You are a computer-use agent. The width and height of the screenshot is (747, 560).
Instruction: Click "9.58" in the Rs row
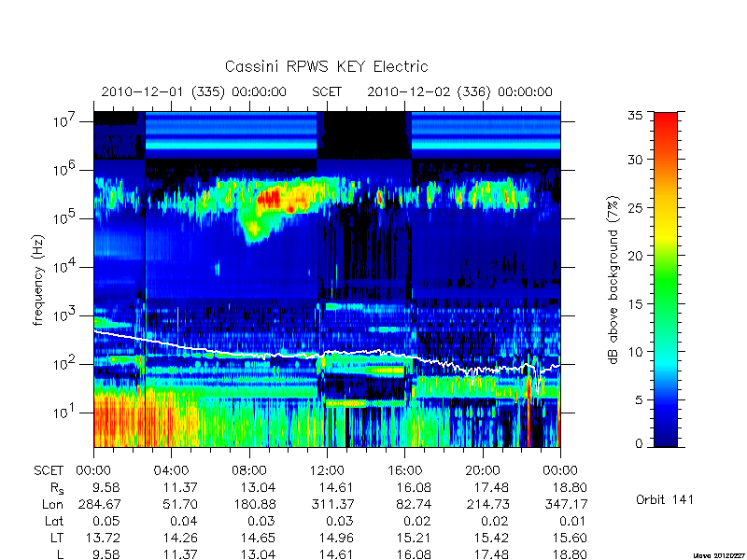[x=106, y=487]
